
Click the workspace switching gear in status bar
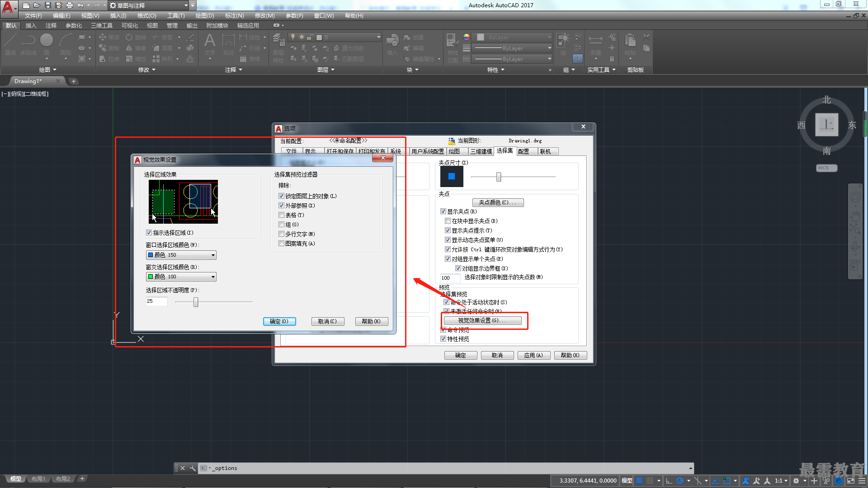tap(796, 480)
